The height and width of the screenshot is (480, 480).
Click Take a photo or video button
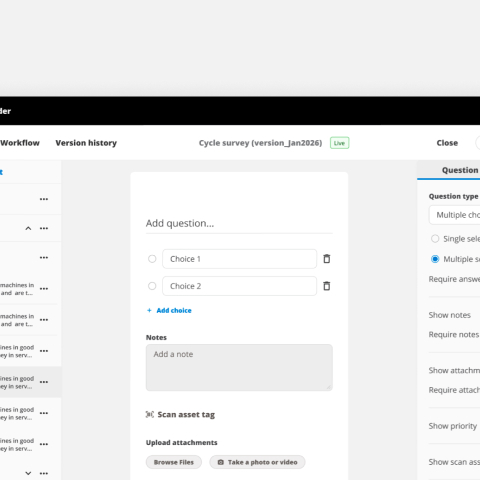tap(257, 462)
